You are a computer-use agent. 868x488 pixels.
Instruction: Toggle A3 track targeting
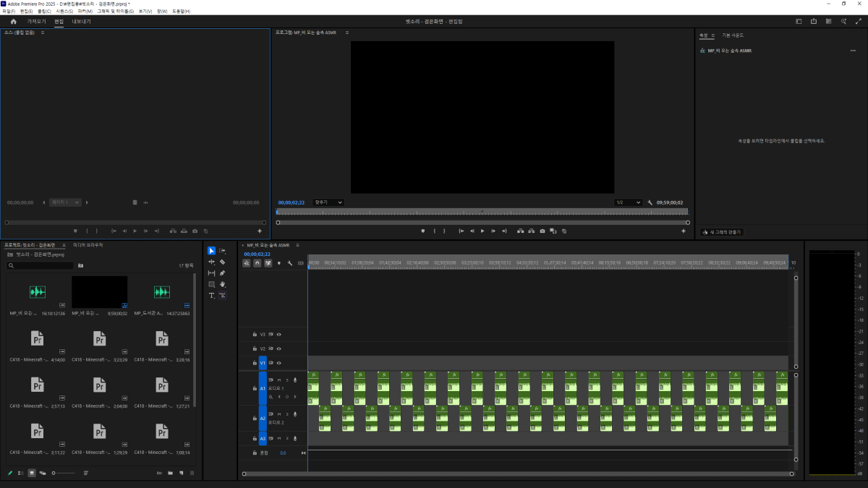click(263, 439)
